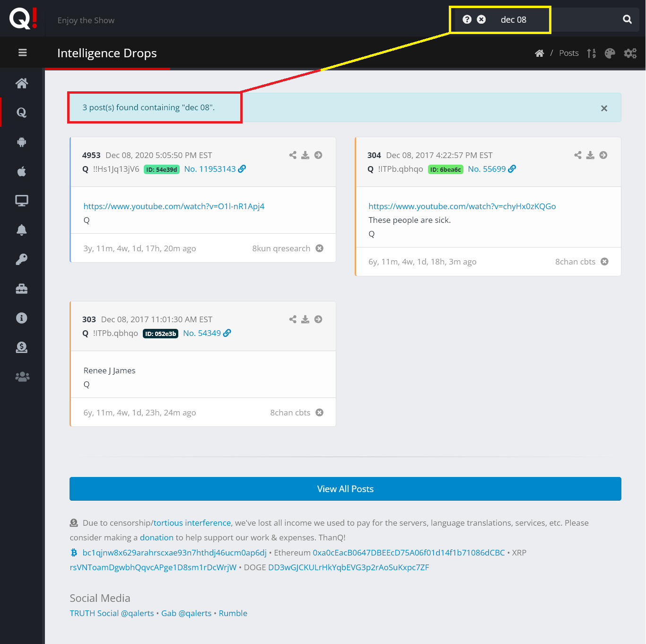The height and width of the screenshot is (644, 646).
Task: Open the sidebar key icon
Action: [22, 259]
